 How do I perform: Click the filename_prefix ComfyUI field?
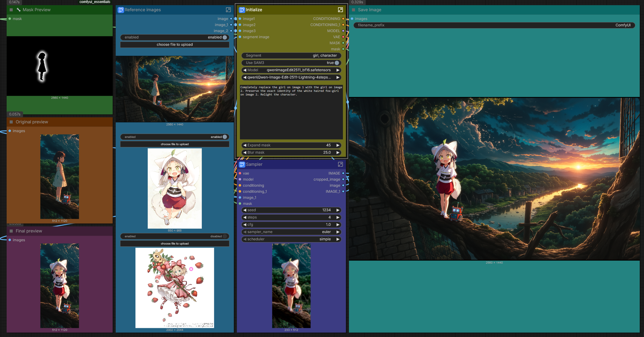(494, 25)
